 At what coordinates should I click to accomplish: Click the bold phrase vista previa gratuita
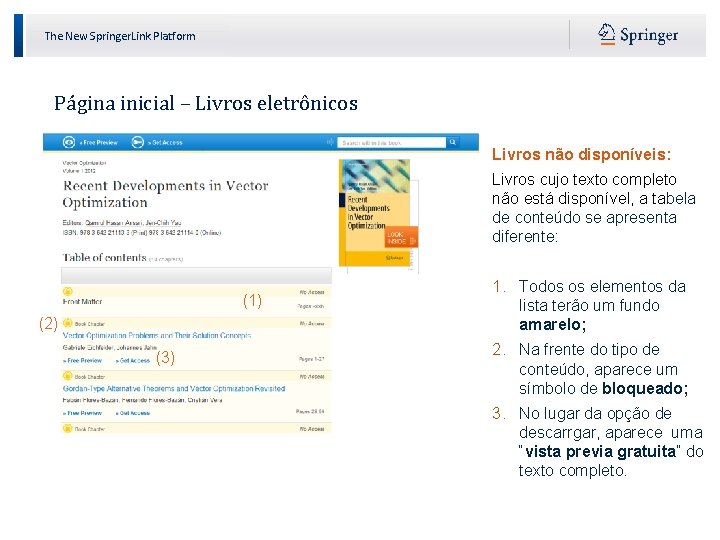coord(601,451)
